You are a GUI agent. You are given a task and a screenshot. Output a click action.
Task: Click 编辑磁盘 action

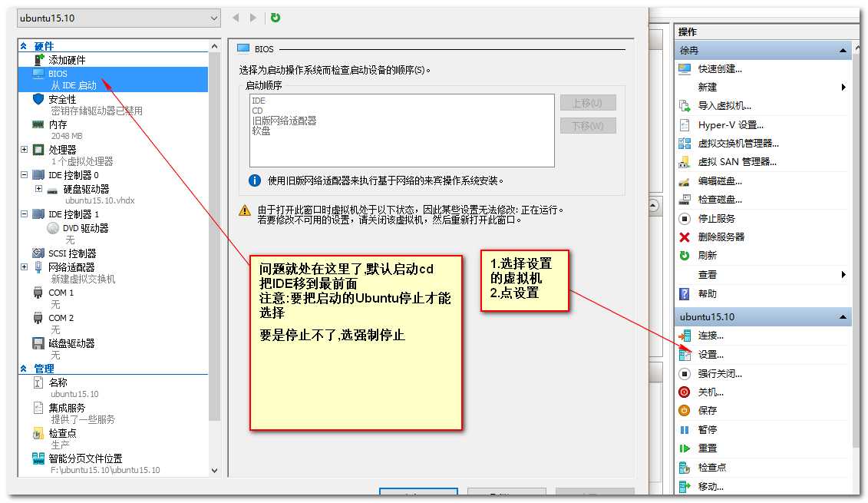(x=720, y=181)
